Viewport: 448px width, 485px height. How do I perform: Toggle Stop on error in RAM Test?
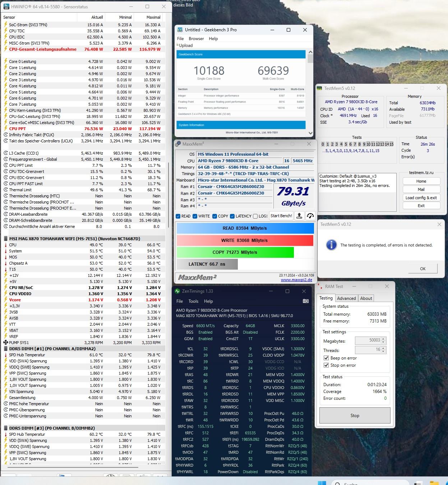coord(326,365)
